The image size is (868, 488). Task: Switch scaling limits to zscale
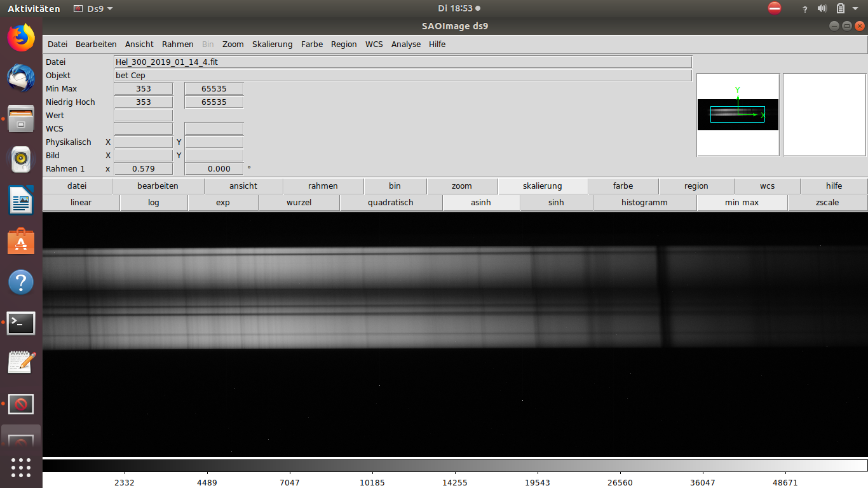pos(827,203)
